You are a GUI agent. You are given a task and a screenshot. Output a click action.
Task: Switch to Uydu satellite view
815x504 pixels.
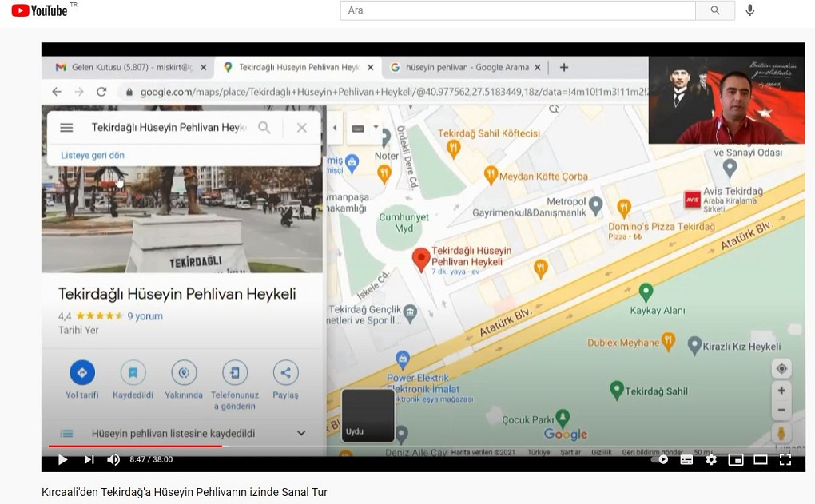click(368, 415)
